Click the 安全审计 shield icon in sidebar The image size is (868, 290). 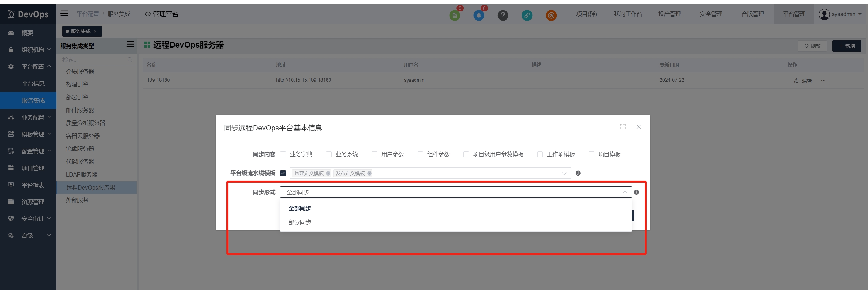[11, 218]
